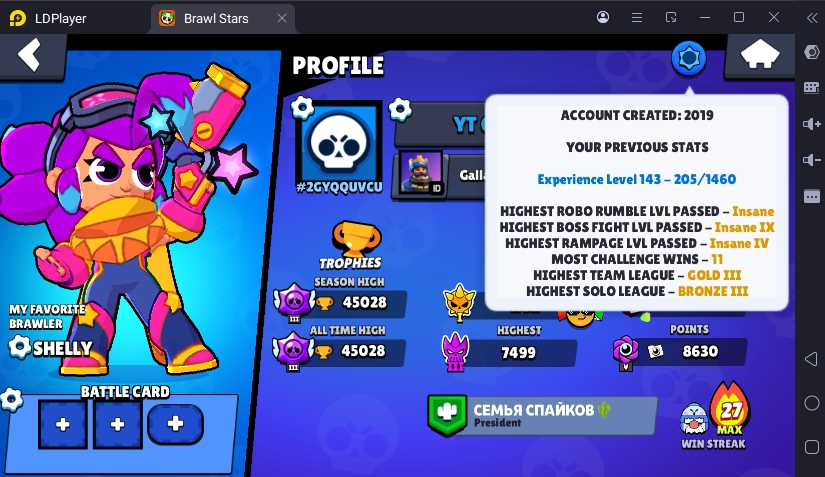The width and height of the screenshot is (825, 477).
Task: Add second battle card pin slot
Action: pos(118,424)
